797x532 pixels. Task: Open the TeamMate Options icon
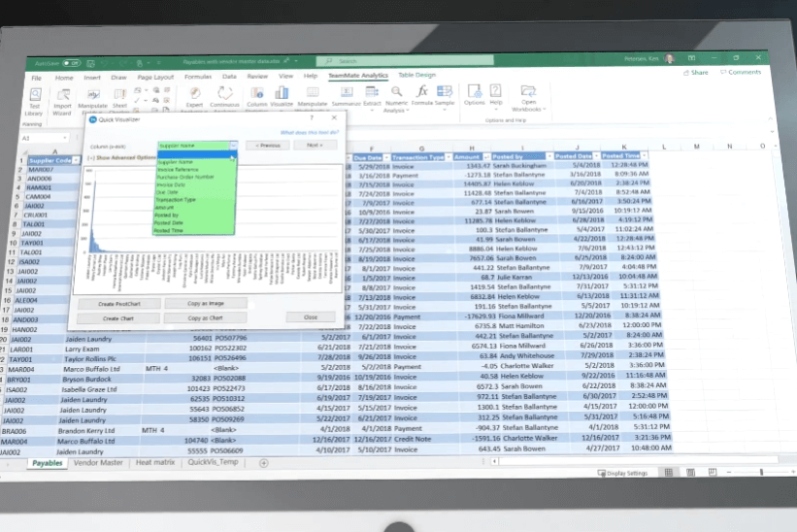(474, 96)
